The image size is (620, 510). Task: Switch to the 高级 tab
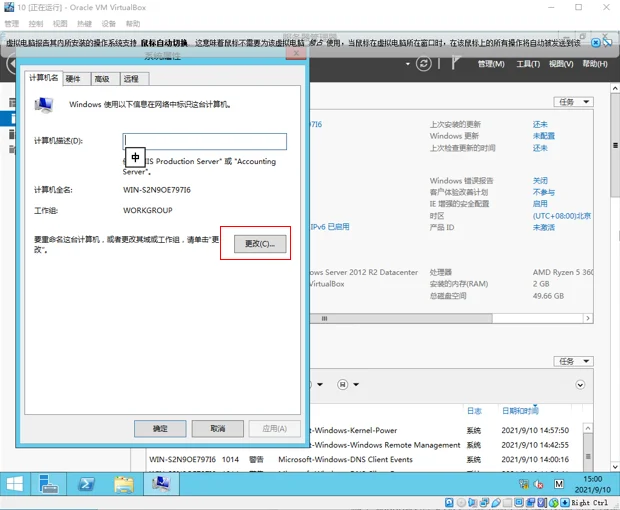[x=105, y=79]
